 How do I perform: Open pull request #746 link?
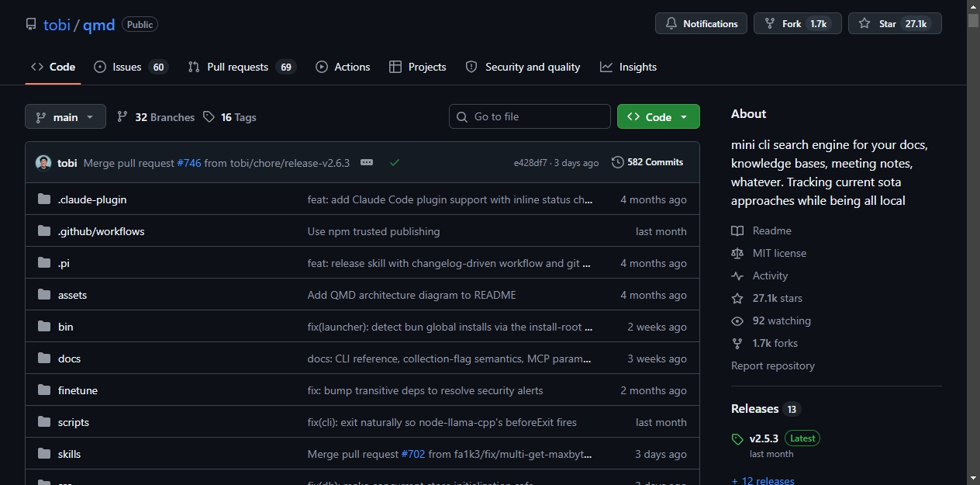click(x=188, y=163)
